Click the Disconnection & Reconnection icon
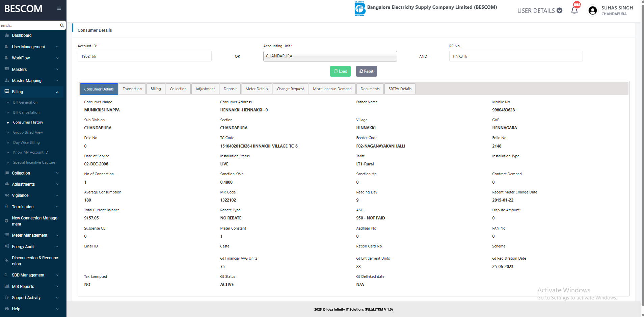Image resolution: width=644 pixels, height=317 pixels. [6, 261]
